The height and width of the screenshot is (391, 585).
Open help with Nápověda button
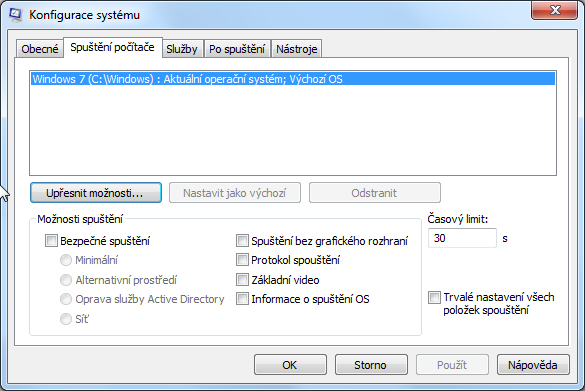point(533,365)
